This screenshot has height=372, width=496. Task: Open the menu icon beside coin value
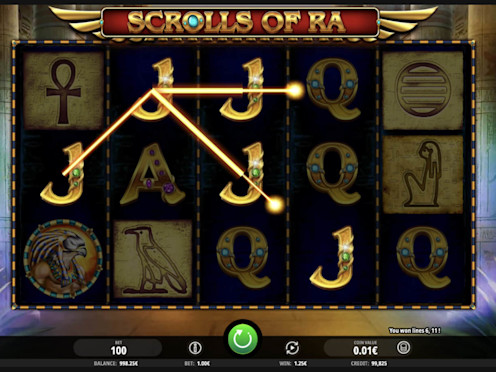pos(403,348)
